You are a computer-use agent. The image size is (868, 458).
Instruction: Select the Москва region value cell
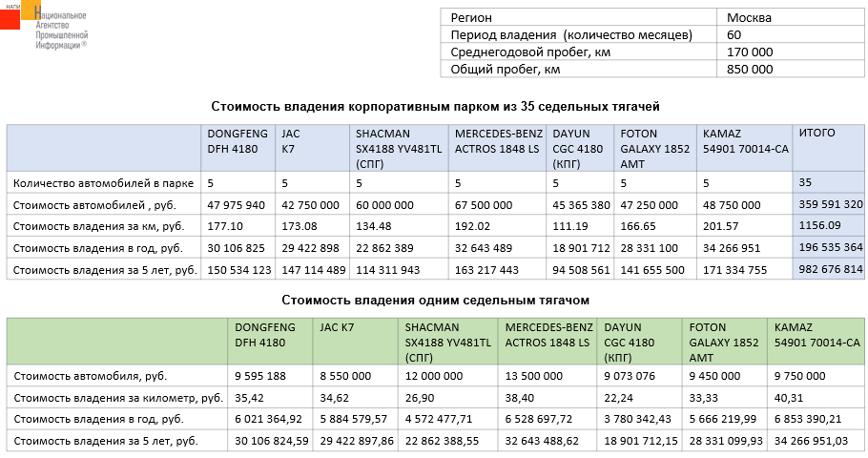pos(748,17)
